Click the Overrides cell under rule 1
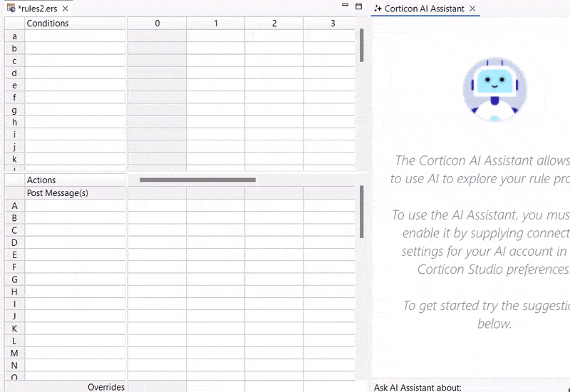Image resolution: width=570 pixels, height=392 pixels. pos(216,387)
